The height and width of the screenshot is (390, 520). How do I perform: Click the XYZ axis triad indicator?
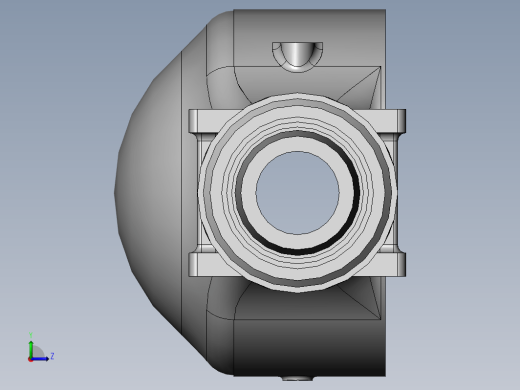[41, 348]
